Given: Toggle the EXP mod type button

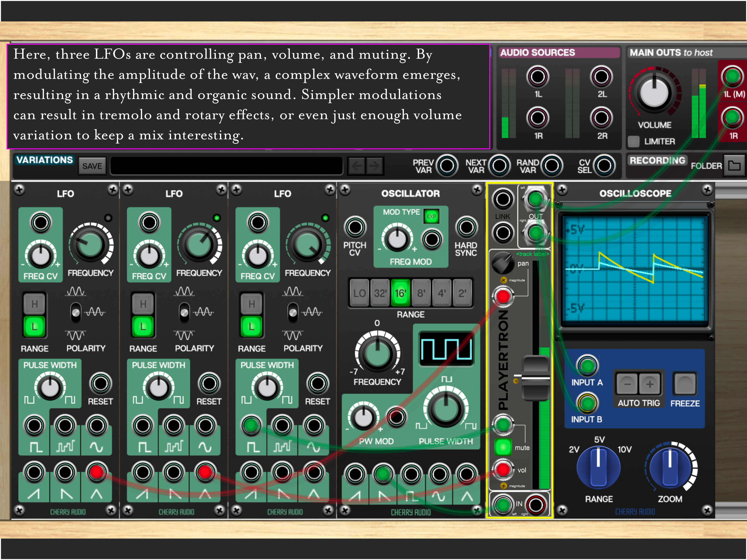Looking at the screenshot, I should point(431,216).
